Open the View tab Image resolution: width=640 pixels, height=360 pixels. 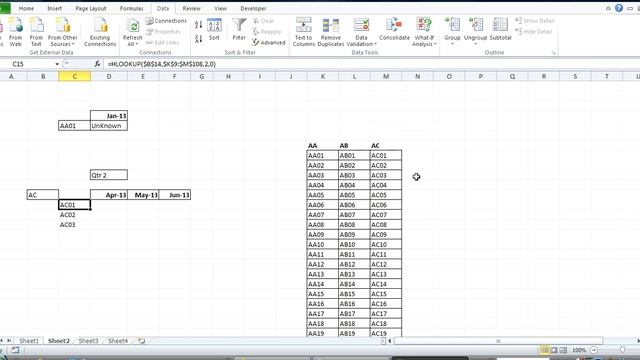[220, 8]
